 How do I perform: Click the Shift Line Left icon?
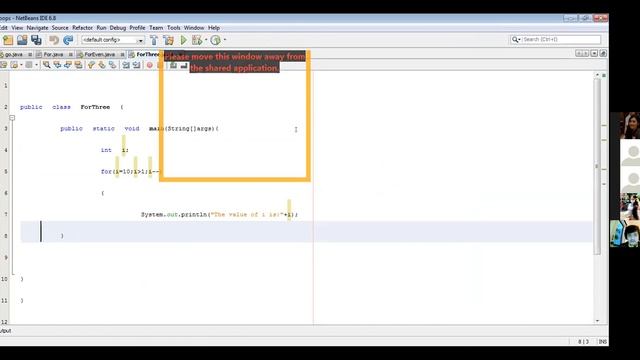[x=126, y=65]
